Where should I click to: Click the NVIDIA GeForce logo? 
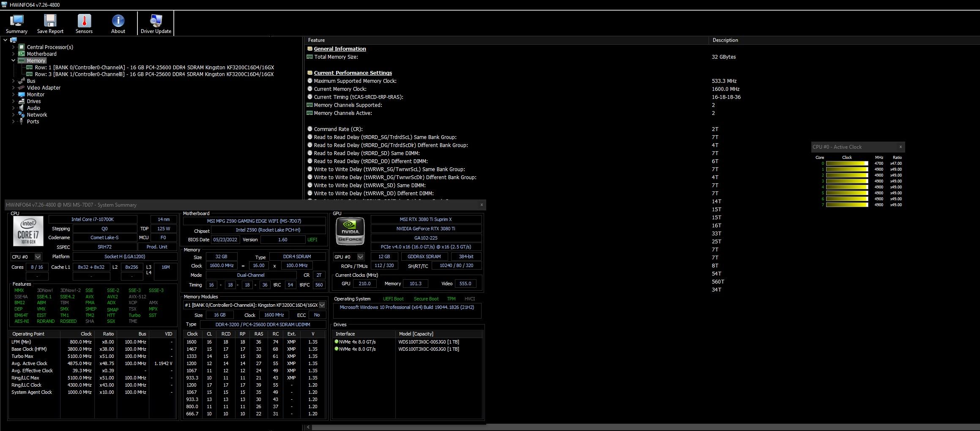[350, 231]
